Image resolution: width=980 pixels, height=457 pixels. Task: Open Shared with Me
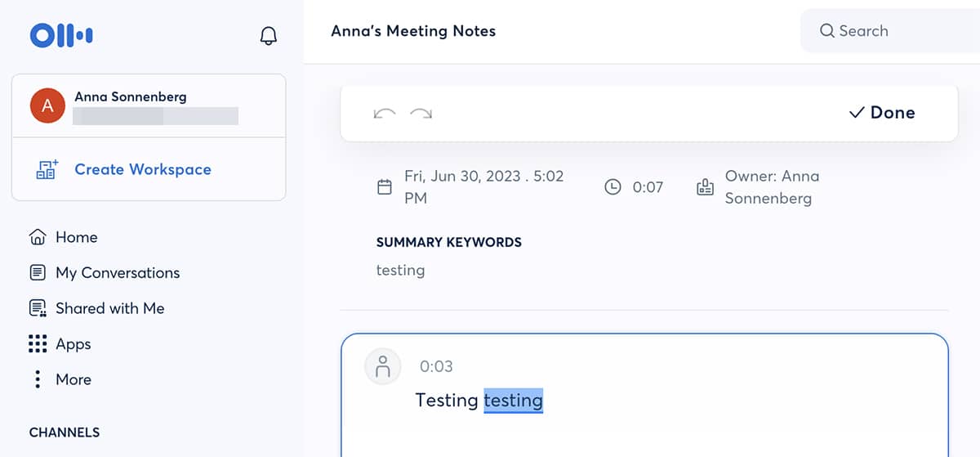point(109,308)
